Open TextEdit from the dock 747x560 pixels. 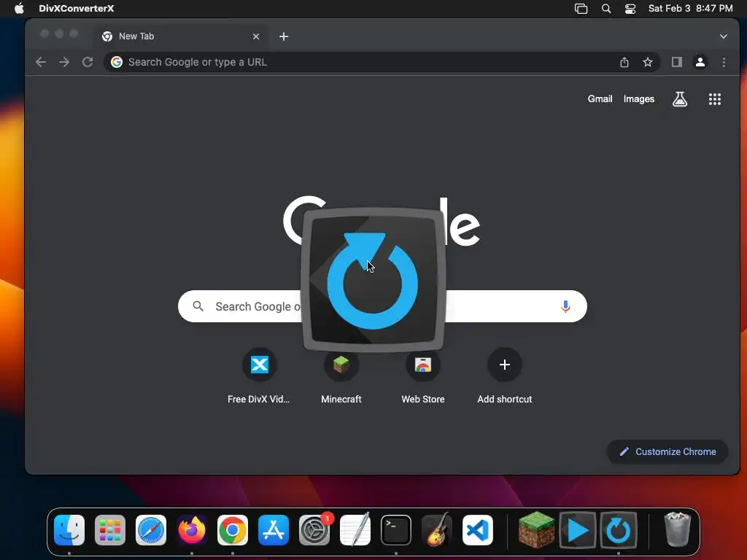(x=355, y=530)
